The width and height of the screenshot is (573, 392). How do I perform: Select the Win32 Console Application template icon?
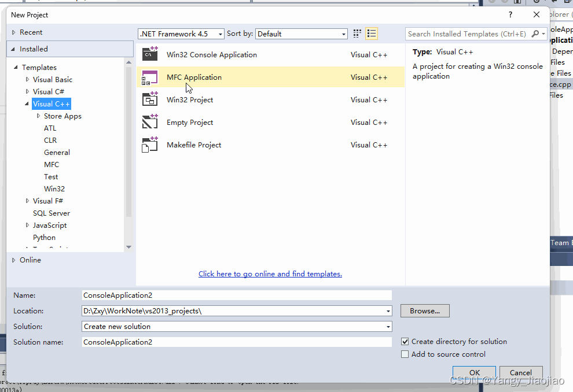click(x=150, y=54)
